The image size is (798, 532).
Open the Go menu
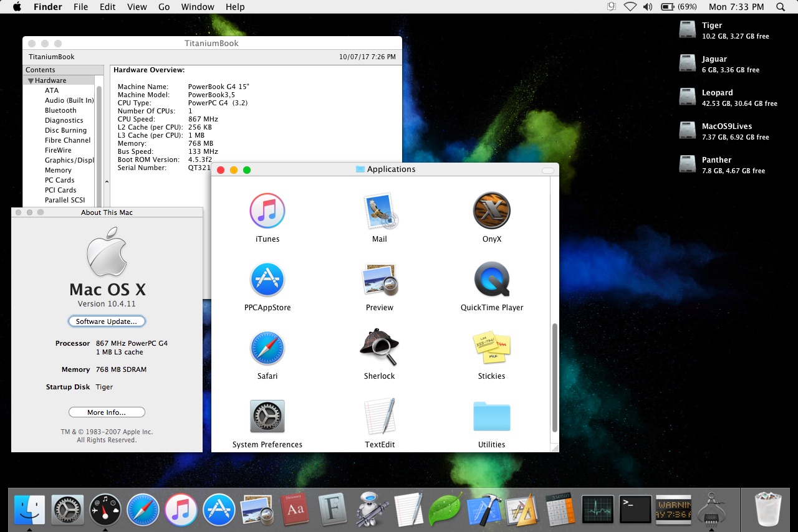pos(164,7)
